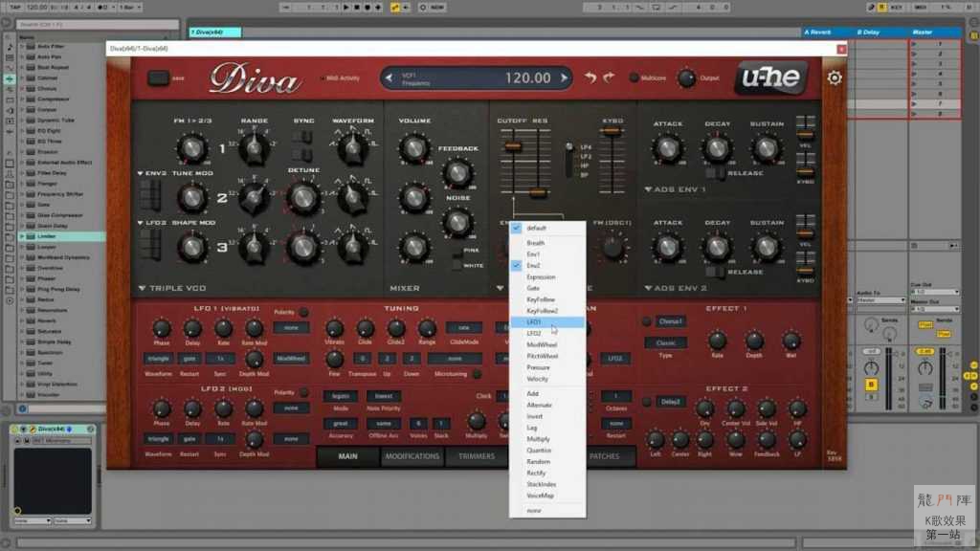The width and height of the screenshot is (980, 551).
Task: Click LFO 1 Rate knob
Action: click(223, 328)
